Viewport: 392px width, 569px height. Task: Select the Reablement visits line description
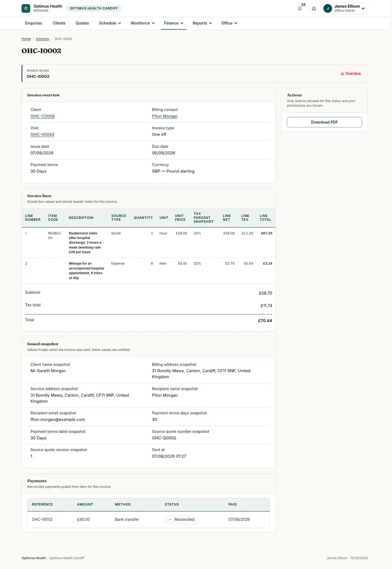tap(85, 243)
